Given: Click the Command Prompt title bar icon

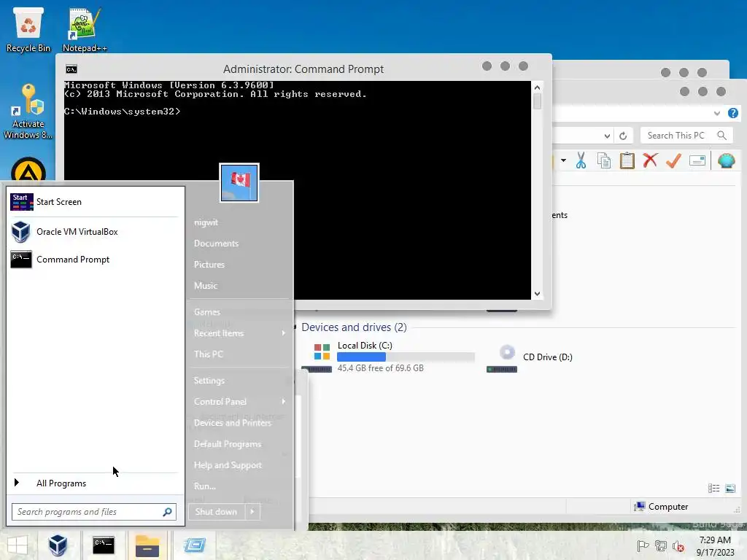Looking at the screenshot, I should click(71, 69).
